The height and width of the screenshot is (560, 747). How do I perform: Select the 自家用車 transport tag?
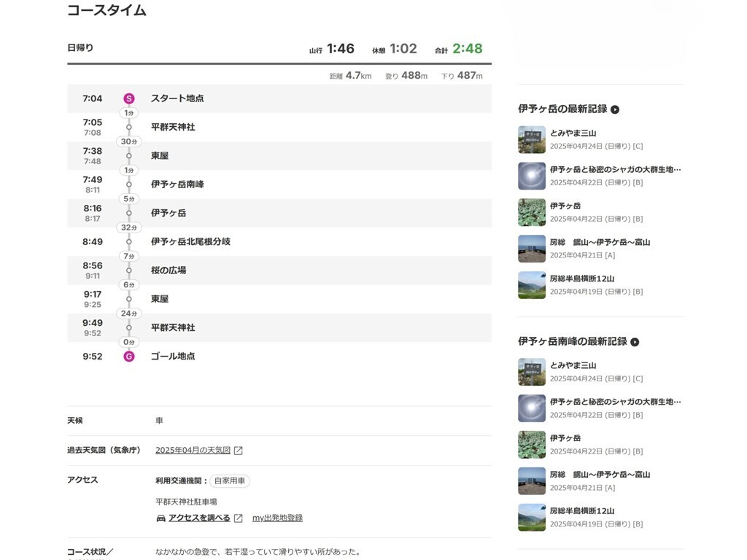click(230, 481)
